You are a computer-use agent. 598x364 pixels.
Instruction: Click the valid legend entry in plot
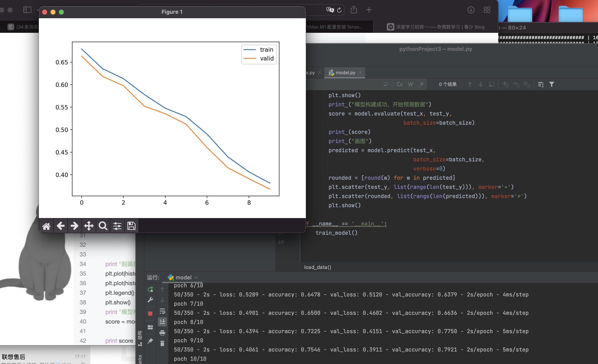pos(259,58)
